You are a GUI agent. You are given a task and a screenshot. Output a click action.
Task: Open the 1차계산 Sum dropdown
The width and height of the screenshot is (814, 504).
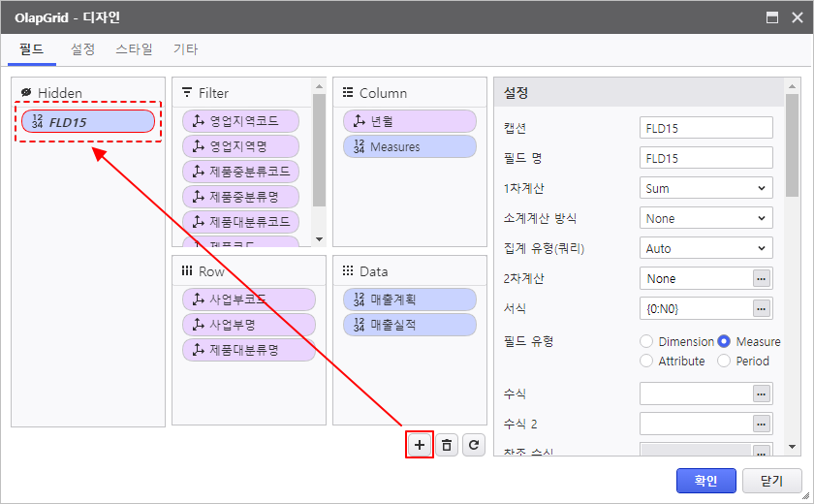tap(706, 189)
